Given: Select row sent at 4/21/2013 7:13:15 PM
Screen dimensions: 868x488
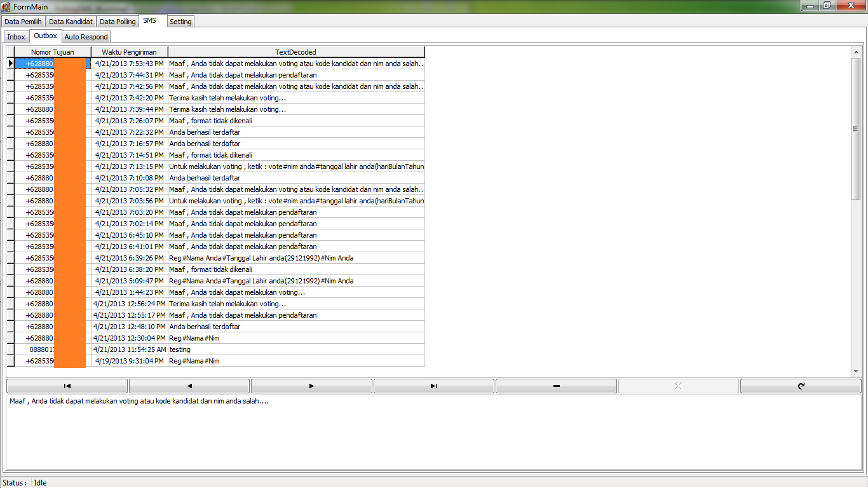Looking at the screenshot, I should pos(216,166).
